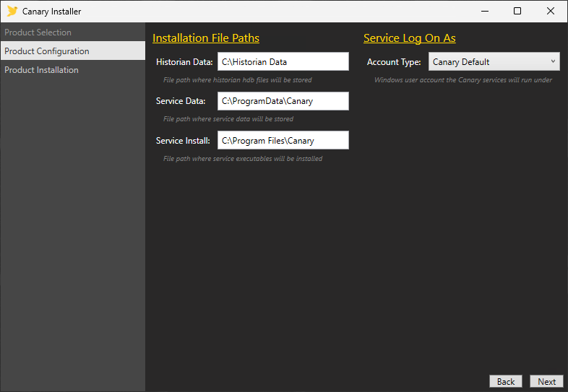Click the Service Install label
The image size is (568, 392).
183,141
